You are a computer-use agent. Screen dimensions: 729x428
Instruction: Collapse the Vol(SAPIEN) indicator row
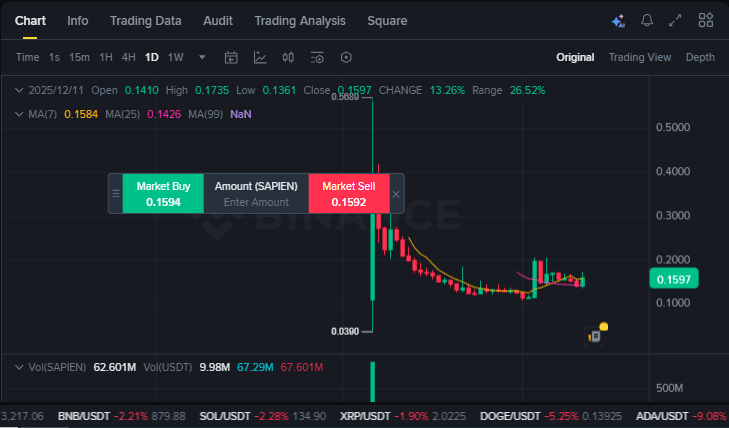pos(19,368)
